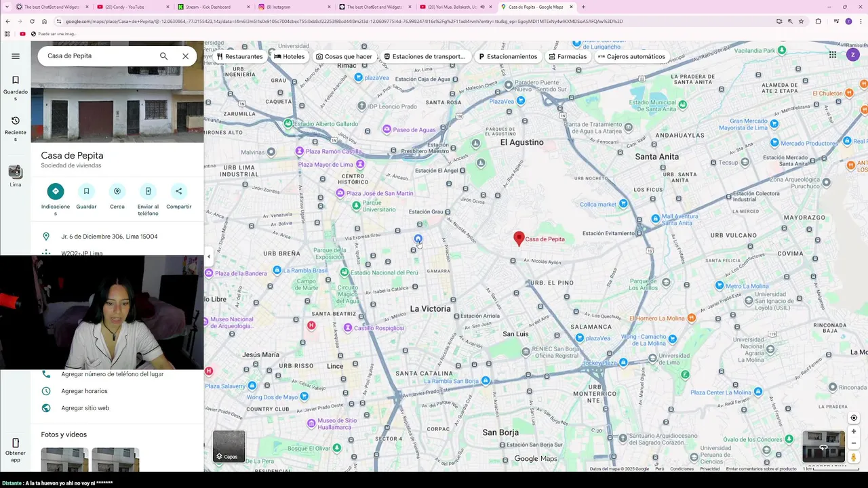
Task: Open the Google Maps hamburger menu
Action: pyautogui.click(x=16, y=56)
